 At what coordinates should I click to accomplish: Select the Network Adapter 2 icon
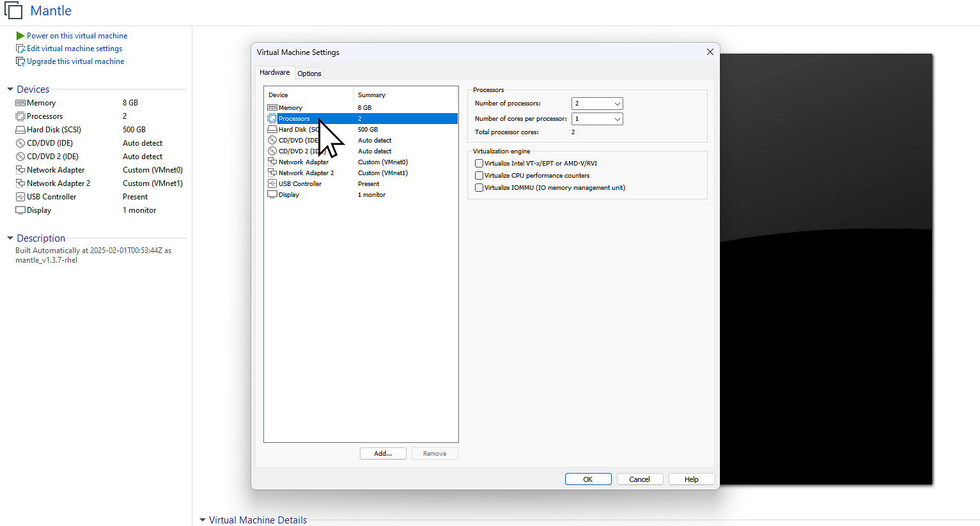point(21,183)
